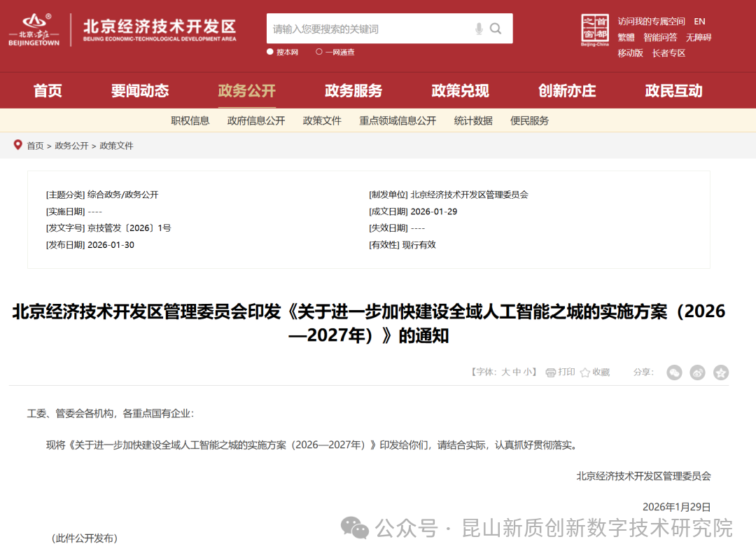The image size is (756, 558).
Task: Click into the keyword search input field
Action: click(x=367, y=29)
